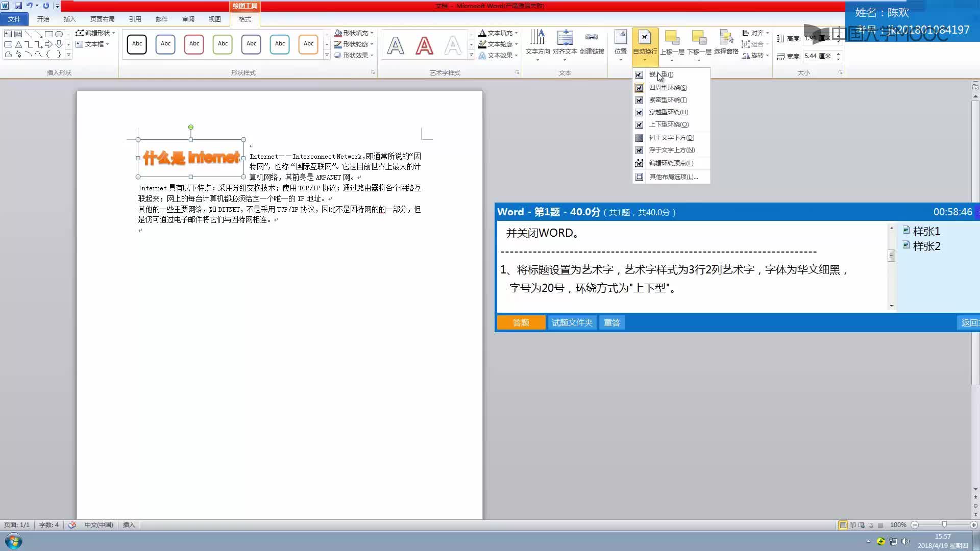The width and height of the screenshot is (980, 551).
Task: Switch to the Page Layout (页面布局) tab
Action: [x=102, y=19]
